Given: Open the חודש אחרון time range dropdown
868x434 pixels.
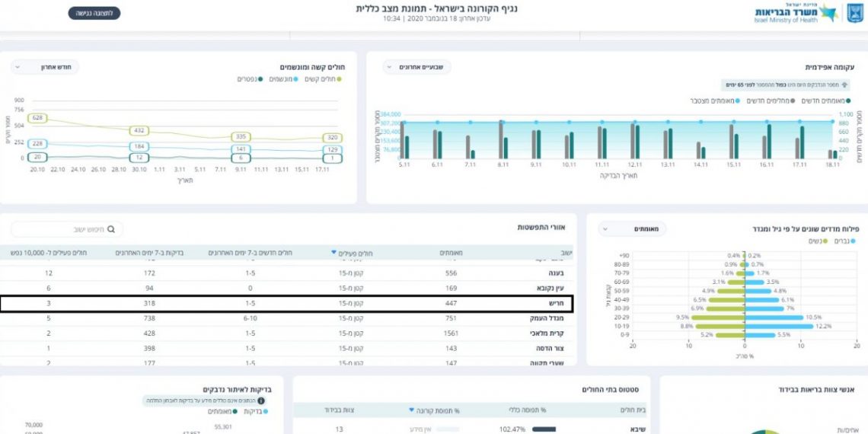Looking at the screenshot, I should click(45, 67).
